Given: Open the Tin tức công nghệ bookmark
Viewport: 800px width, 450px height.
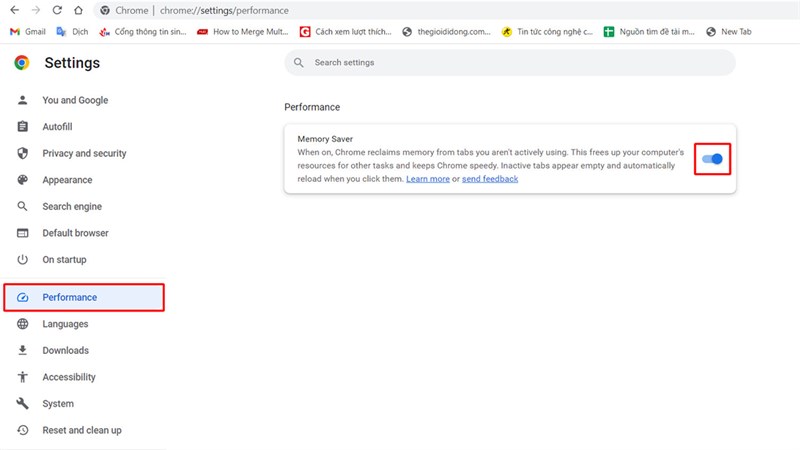Looking at the screenshot, I should [x=547, y=32].
